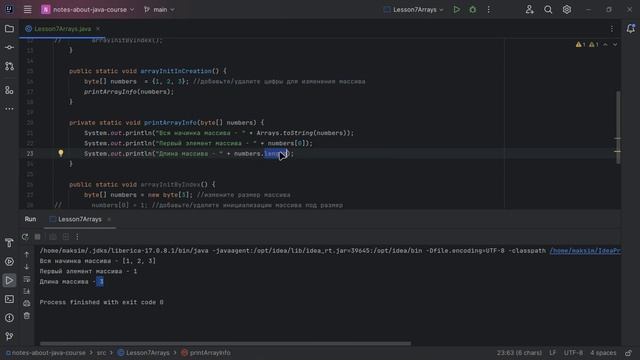Go to previous highlighted error arrow

point(606,44)
